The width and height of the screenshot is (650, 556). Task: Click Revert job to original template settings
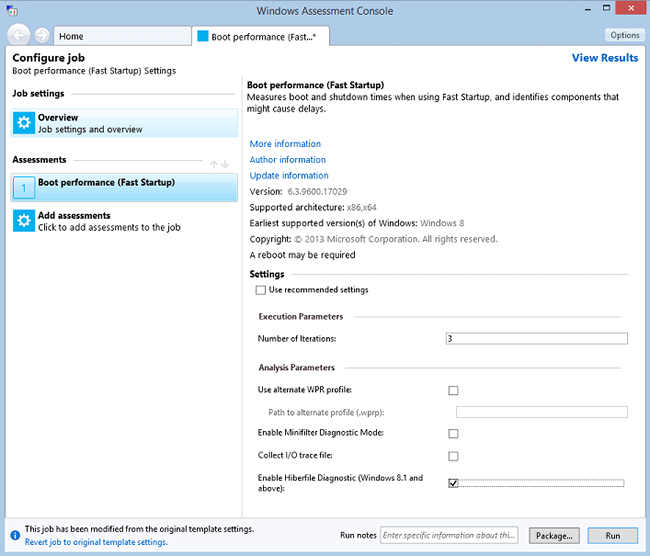[96, 542]
